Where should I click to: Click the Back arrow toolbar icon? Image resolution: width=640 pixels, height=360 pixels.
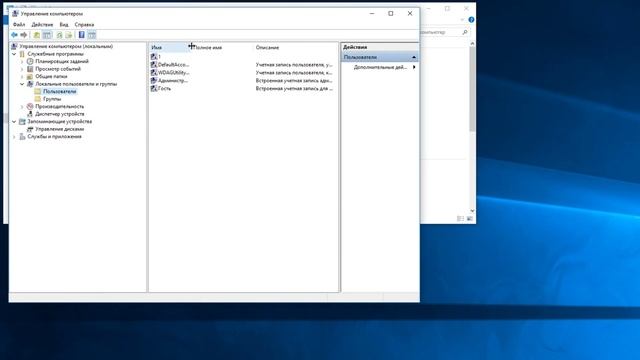click(x=15, y=35)
